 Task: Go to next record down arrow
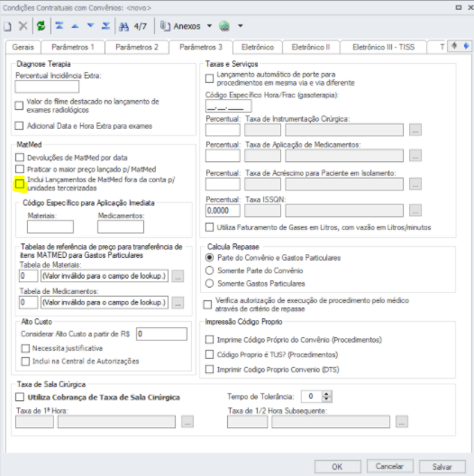tap(90, 25)
